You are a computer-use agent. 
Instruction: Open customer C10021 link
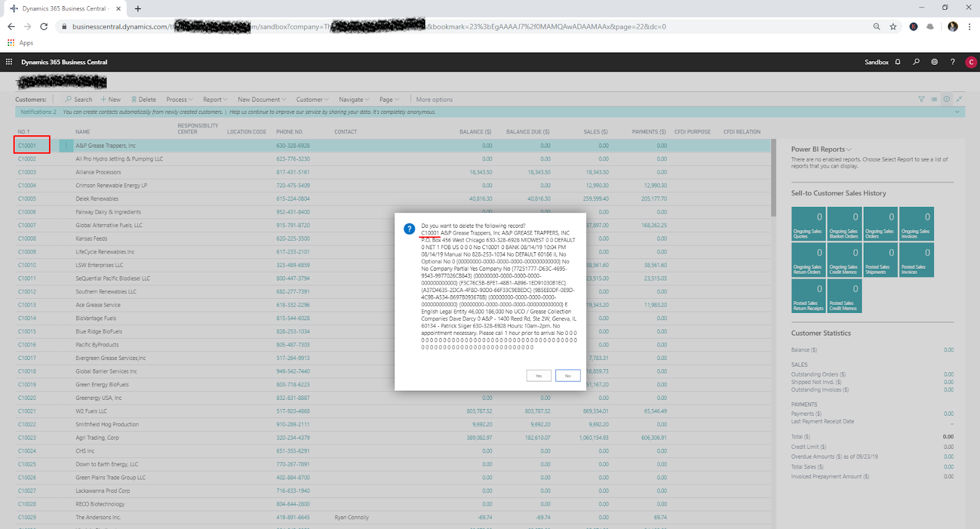(x=27, y=411)
